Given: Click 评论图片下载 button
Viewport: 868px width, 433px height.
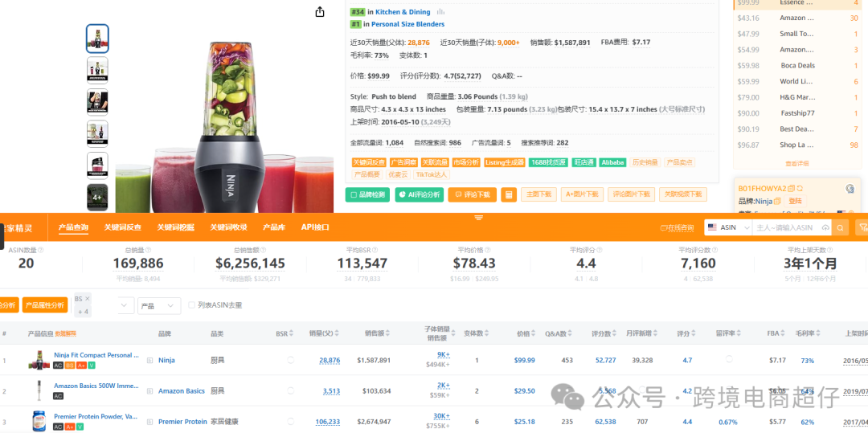Looking at the screenshot, I should pyautogui.click(x=631, y=194).
